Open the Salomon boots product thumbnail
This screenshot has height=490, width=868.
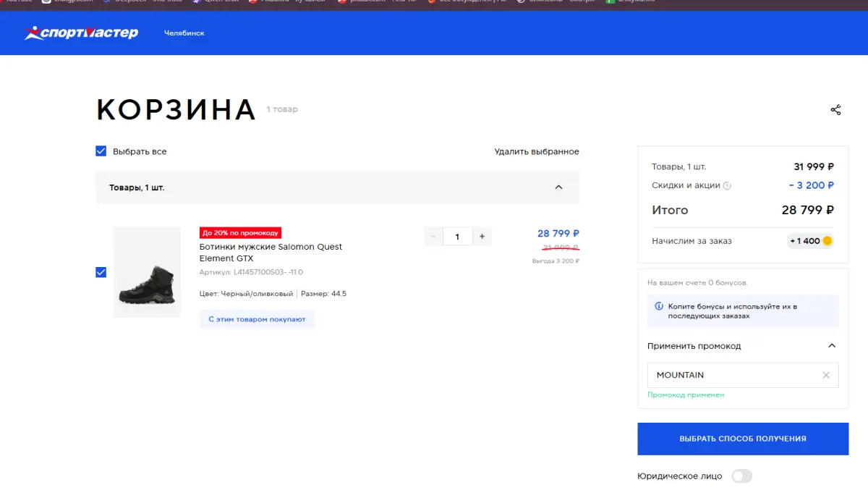tap(147, 272)
